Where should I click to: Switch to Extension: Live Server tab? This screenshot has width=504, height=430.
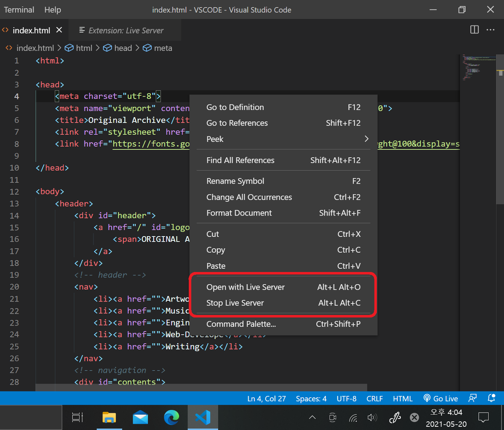(x=125, y=30)
